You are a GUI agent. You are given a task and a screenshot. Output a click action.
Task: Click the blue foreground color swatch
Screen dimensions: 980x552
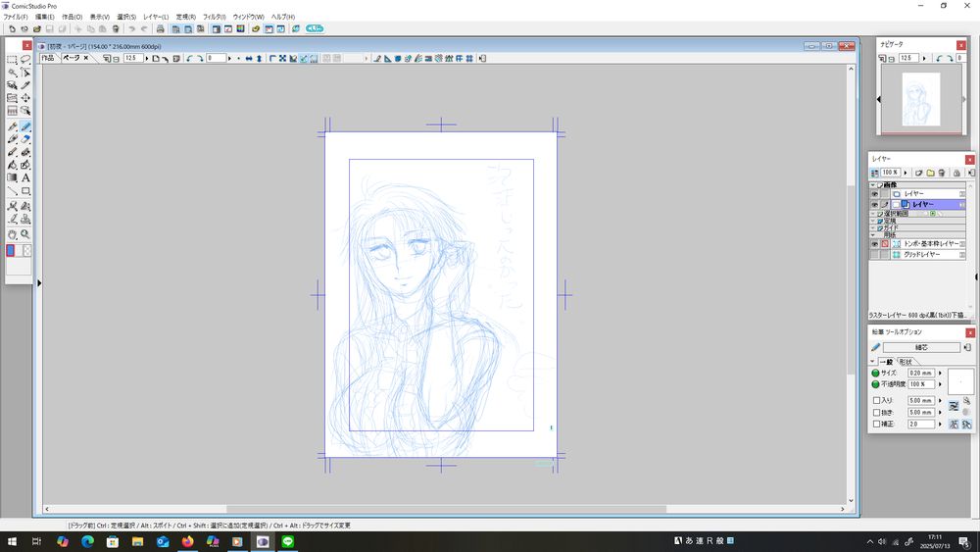point(11,251)
